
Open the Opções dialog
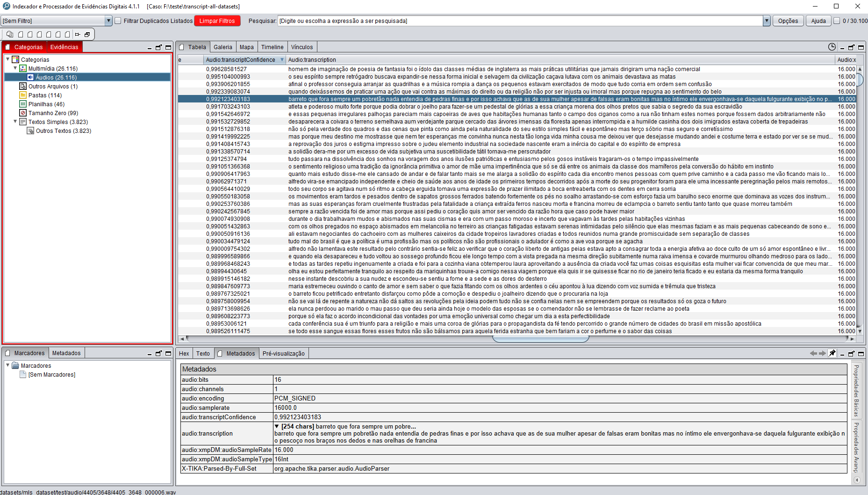(x=788, y=21)
